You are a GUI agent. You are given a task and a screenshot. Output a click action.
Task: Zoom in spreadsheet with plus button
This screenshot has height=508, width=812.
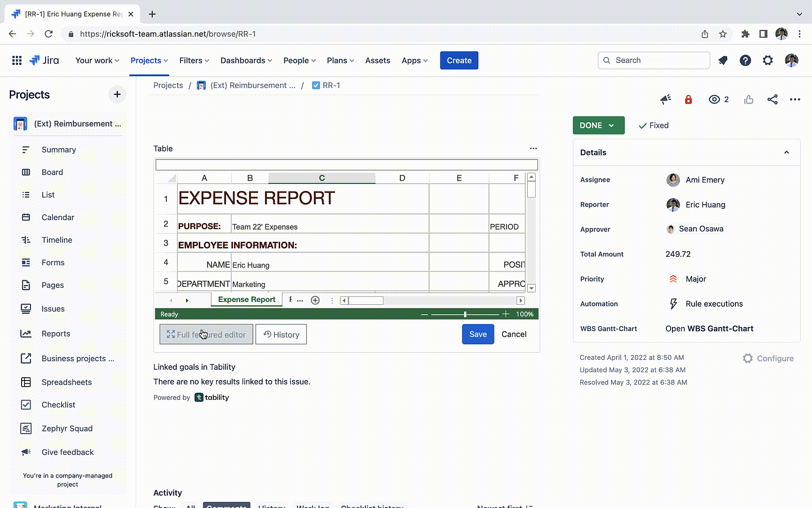(506, 314)
